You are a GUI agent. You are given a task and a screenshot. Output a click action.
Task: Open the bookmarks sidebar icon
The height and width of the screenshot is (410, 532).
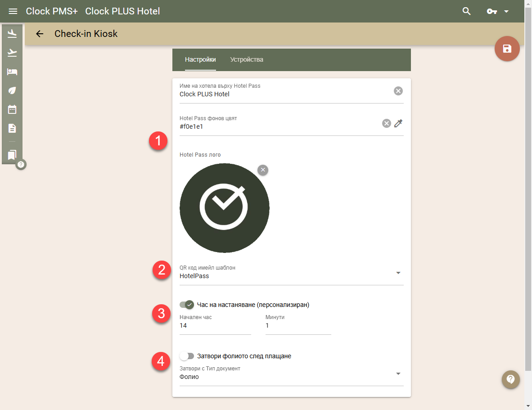(x=12, y=155)
